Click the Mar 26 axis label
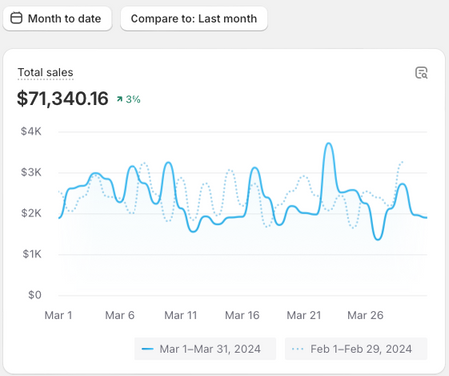The image size is (449, 376). coord(365,315)
